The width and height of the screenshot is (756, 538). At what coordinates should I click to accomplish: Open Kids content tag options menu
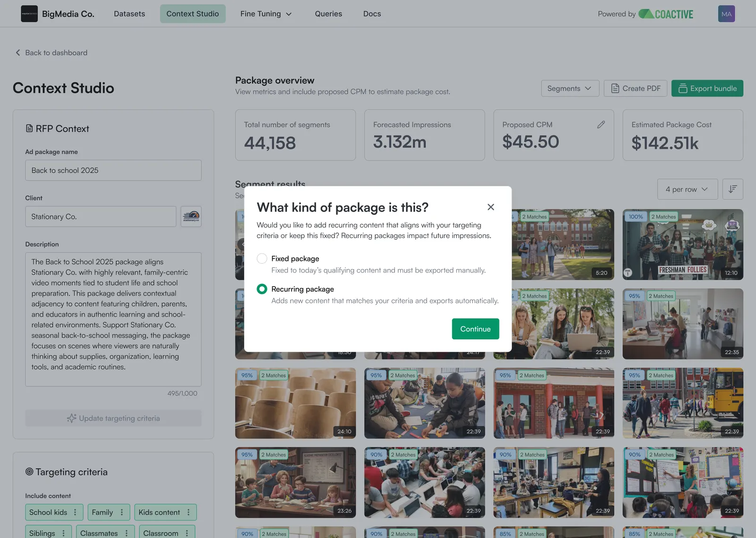pyautogui.click(x=189, y=512)
